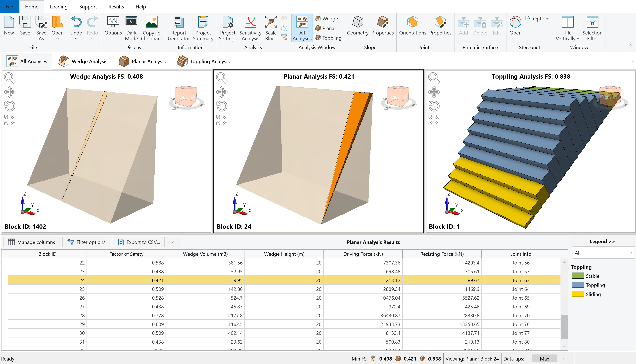This screenshot has height=364, width=636.
Task: Click the Joint 70 cell
Action: [521, 316]
